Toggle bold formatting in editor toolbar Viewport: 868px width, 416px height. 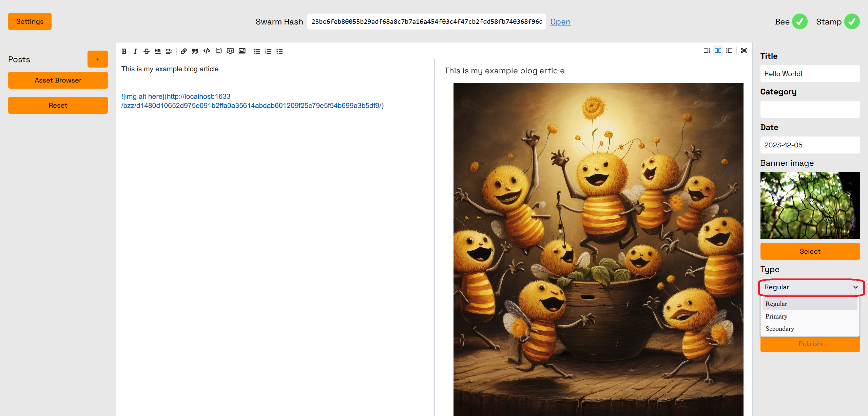point(124,51)
